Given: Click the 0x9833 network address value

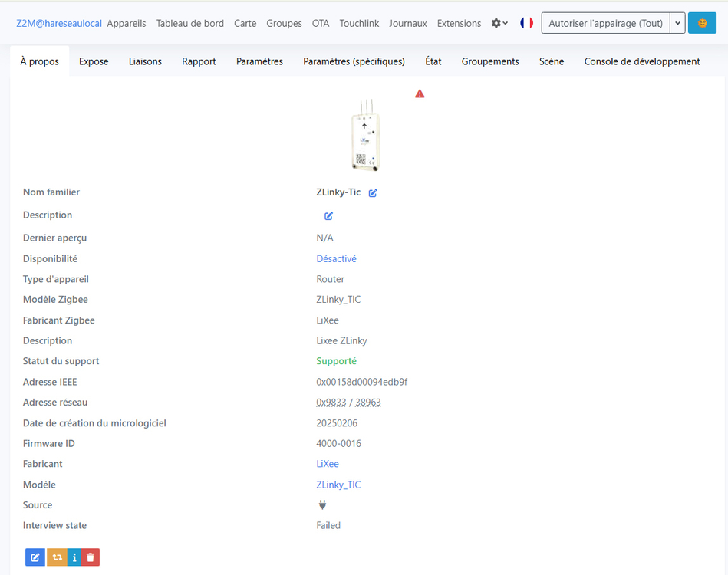Looking at the screenshot, I should [331, 402].
